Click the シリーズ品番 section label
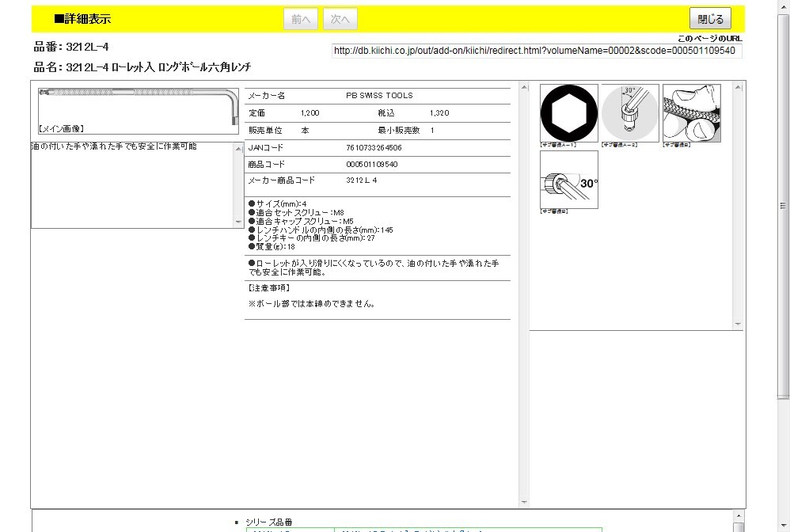Image resolution: width=790 pixels, height=532 pixels. click(x=269, y=522)
